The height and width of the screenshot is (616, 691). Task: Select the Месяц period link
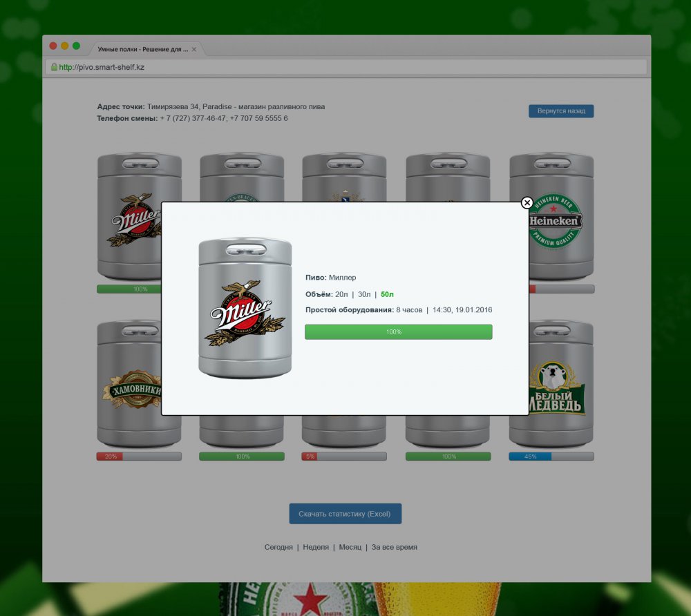coord(350,548)
